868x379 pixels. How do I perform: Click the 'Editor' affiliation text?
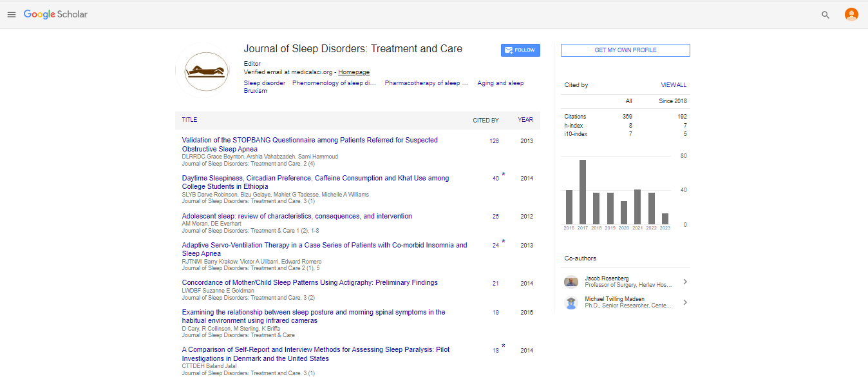252,63
